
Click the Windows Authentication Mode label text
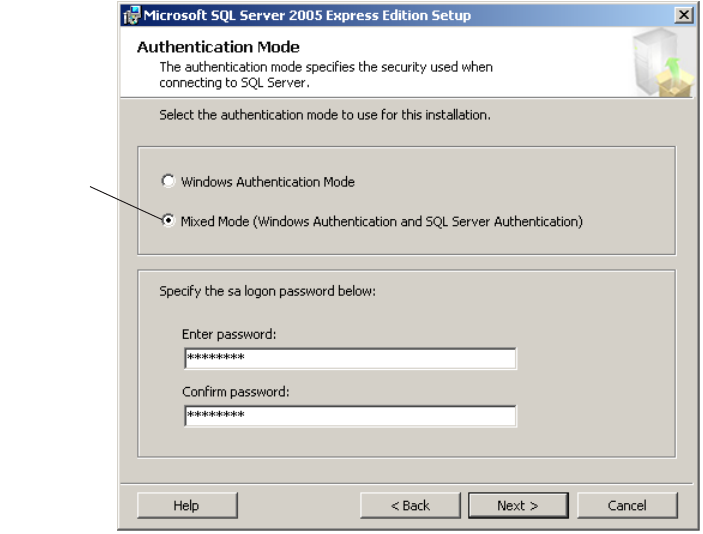pos(267,182)
